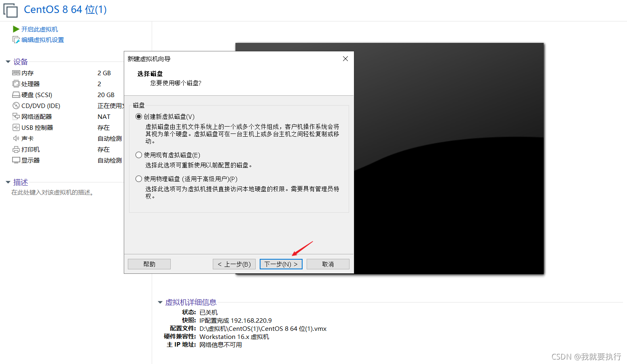
Task: Click the edit virtual machine settings icon
Action: pos(16,40)
